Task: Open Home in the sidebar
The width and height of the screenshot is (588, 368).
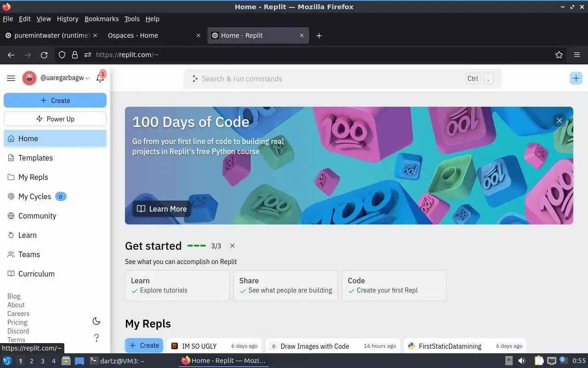Action: (x=55, y=138)
